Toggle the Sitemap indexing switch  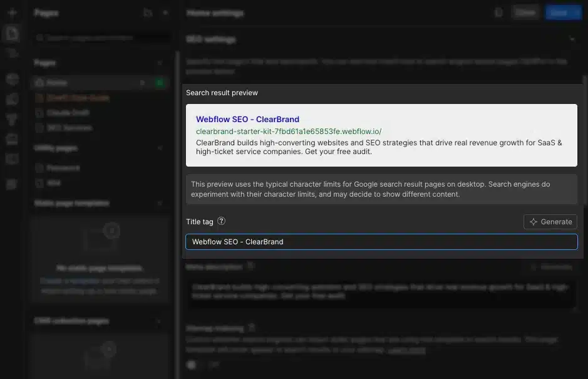[x=192, y=364]
